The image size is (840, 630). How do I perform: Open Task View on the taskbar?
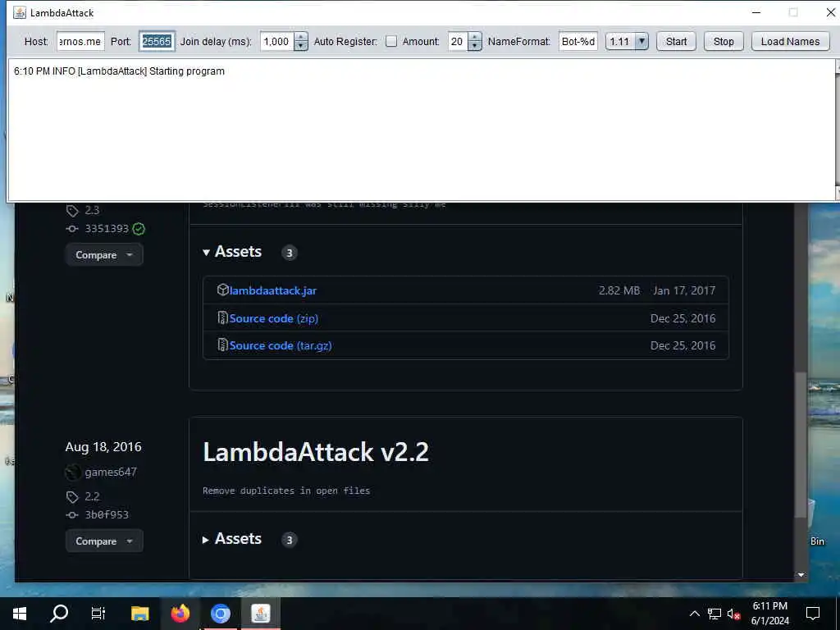click(98, 614)
